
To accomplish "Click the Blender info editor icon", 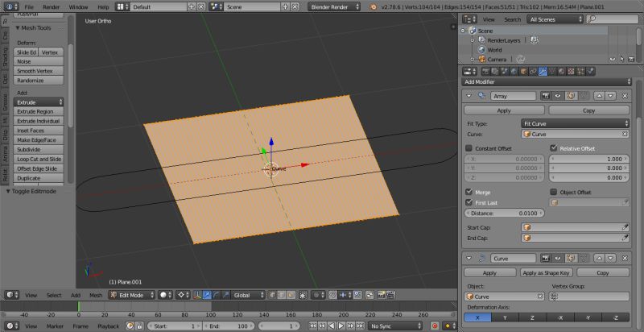I will tap(10, 6).
